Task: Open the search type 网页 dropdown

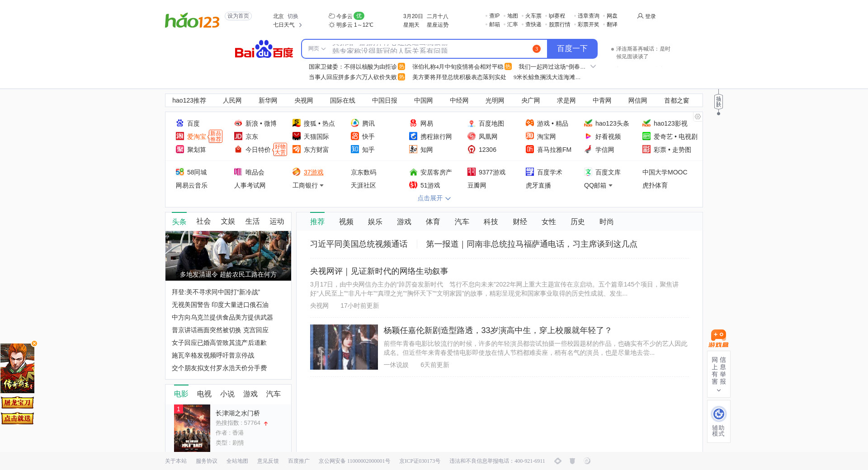Action: click(x=316, y=49)
